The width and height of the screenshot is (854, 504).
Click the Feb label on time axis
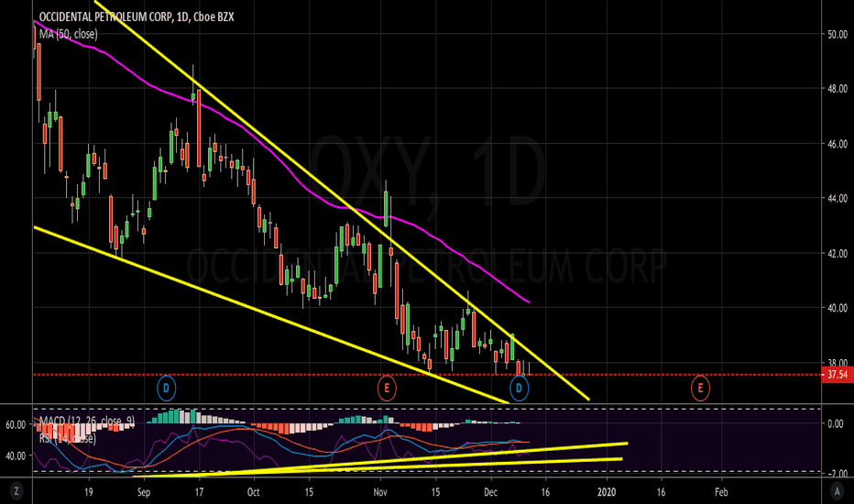point(721,492)
